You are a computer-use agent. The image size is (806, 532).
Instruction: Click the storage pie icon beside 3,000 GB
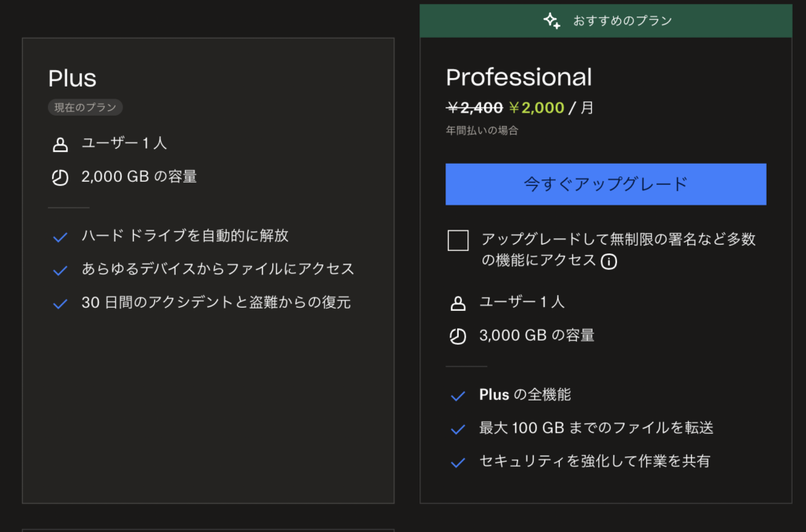tap(457, 337)
